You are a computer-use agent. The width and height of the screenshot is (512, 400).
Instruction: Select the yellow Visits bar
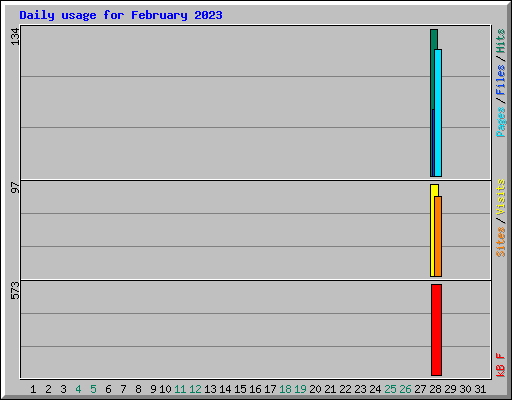433,230
